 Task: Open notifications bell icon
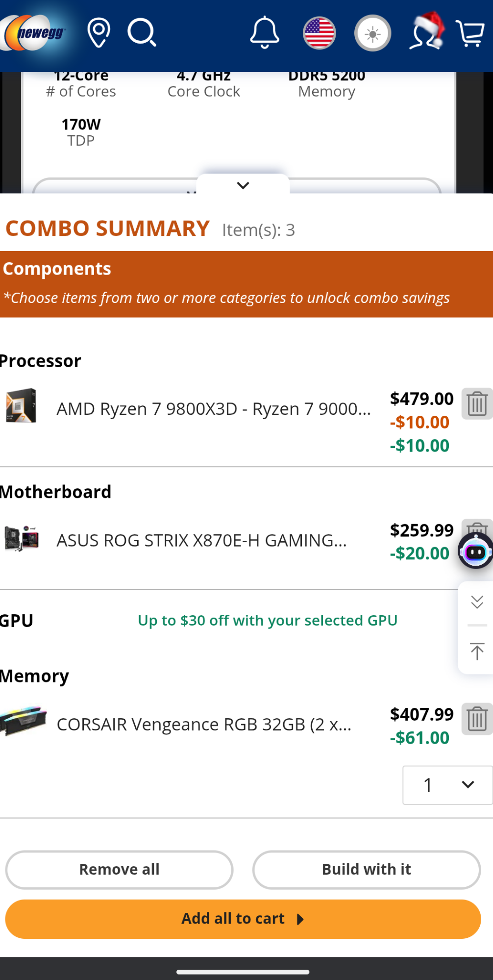click(x=265, y=33)
